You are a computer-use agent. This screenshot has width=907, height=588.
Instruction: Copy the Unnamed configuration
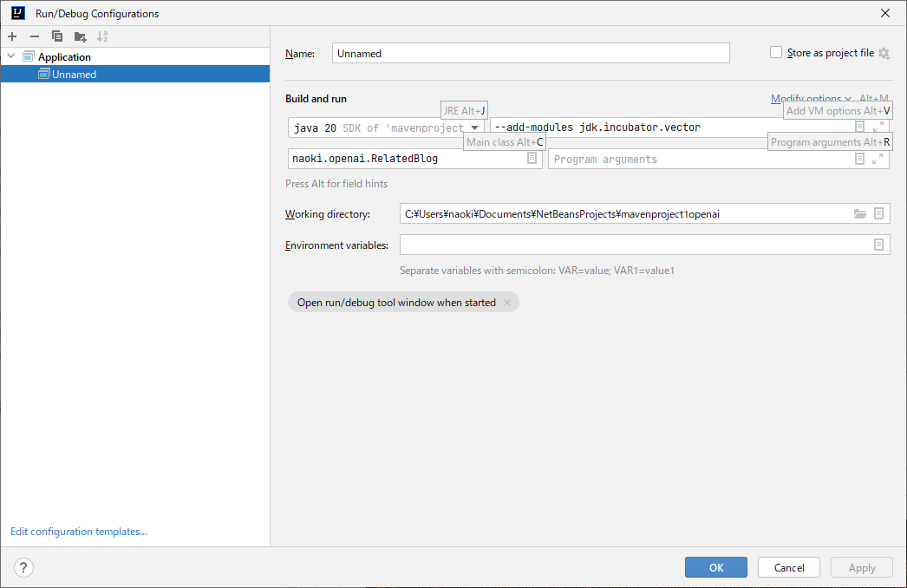pyautogui.click(x=56, y=36)
